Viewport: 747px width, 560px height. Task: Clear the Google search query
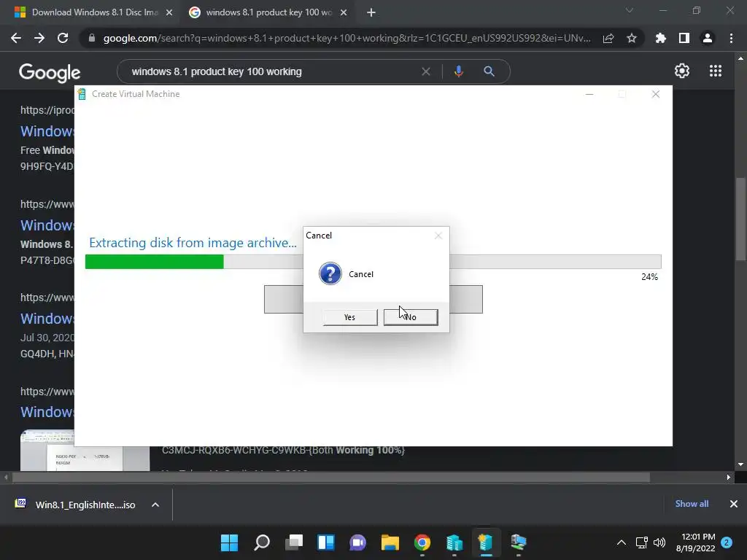pos(426,71)
